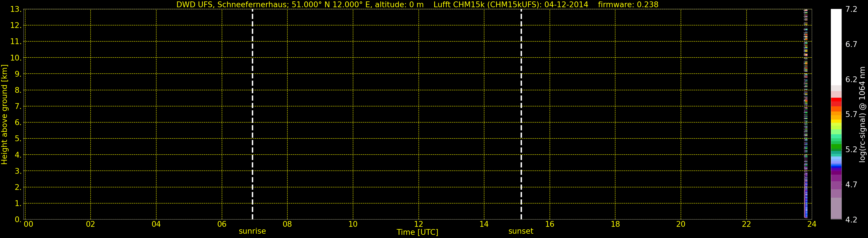Click the colorbar tick value 7.2
This screenshot has width=868, height=238.
851,10
